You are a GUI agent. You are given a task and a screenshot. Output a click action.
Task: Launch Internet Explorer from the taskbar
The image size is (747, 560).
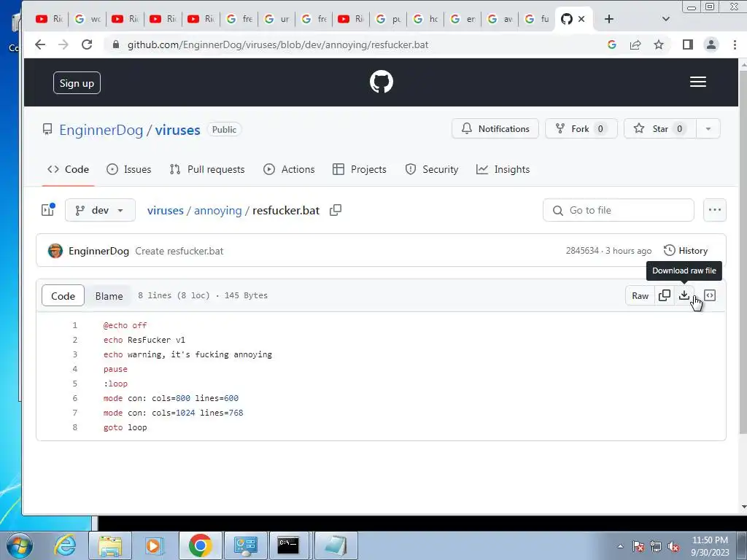tap(65, 545)
